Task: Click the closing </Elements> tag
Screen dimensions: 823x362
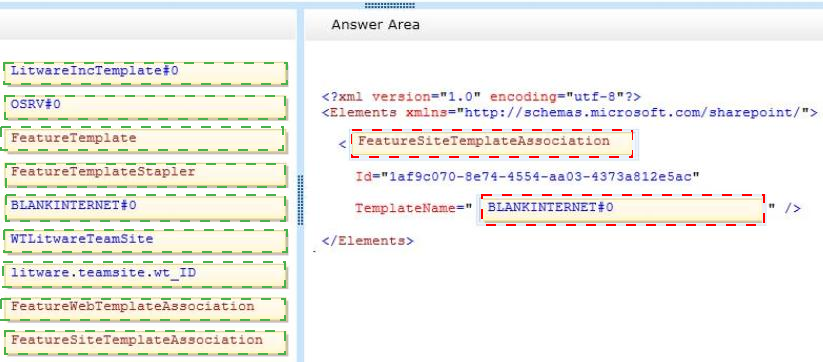Action: coord(367,241)
